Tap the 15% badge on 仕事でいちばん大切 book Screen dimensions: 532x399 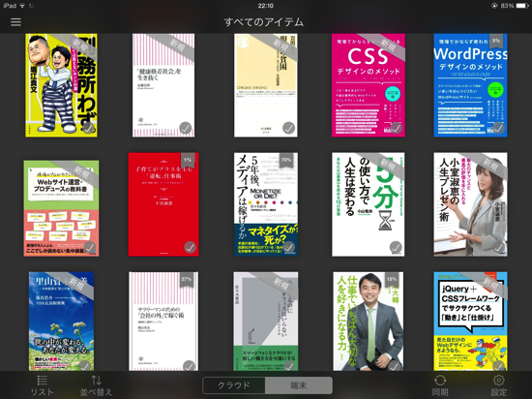coord(392,280)
